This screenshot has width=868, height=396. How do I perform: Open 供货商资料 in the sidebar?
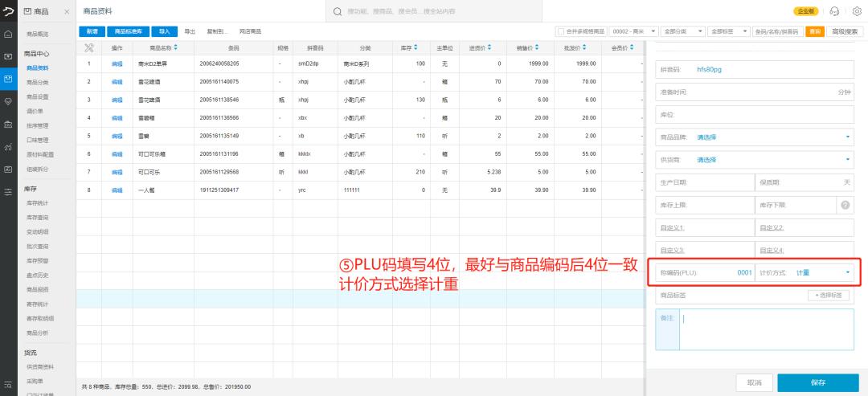pos(40,367)
